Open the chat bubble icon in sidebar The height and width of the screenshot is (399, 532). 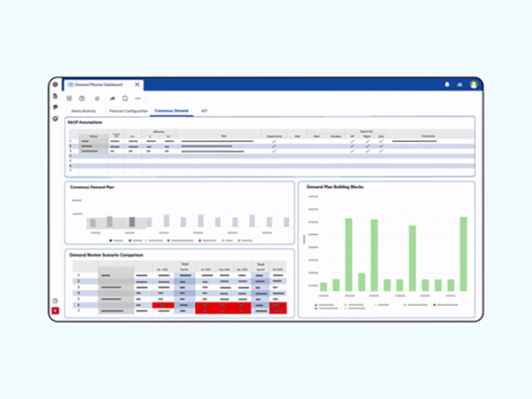coord(55,107)
